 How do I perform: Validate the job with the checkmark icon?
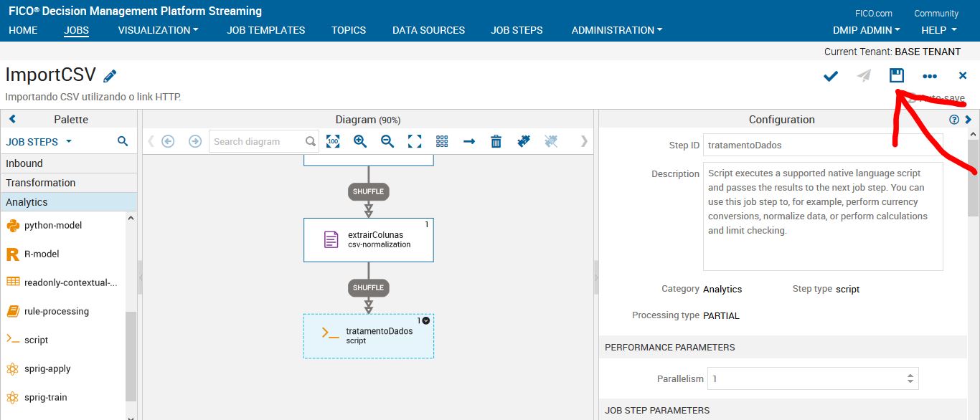[x=830, y=75]
